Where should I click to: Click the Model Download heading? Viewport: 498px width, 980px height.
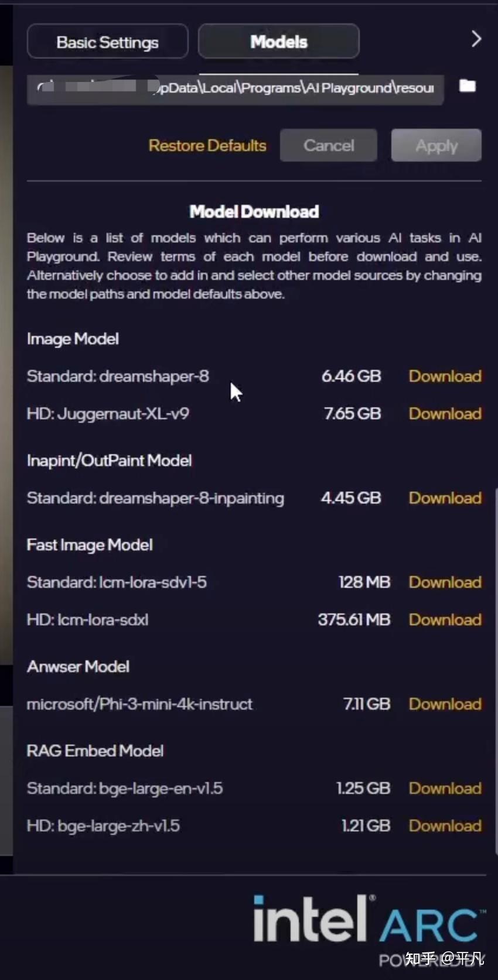tap(254, 212)
